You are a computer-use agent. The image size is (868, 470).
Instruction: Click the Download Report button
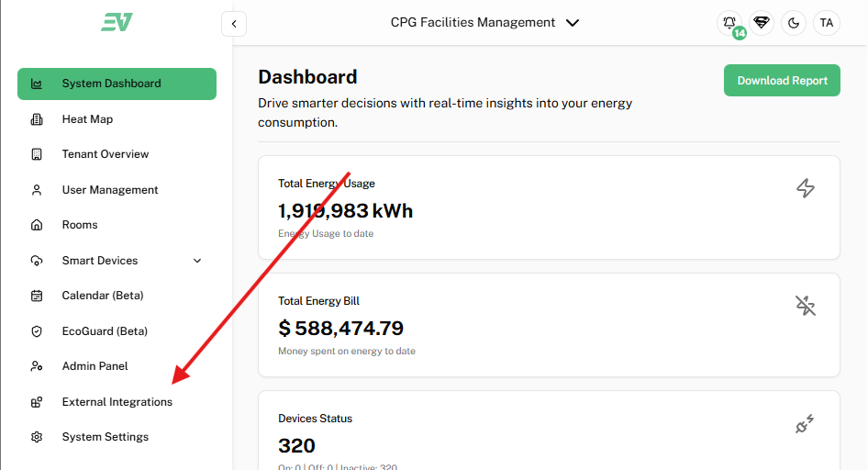coord(782,80)
